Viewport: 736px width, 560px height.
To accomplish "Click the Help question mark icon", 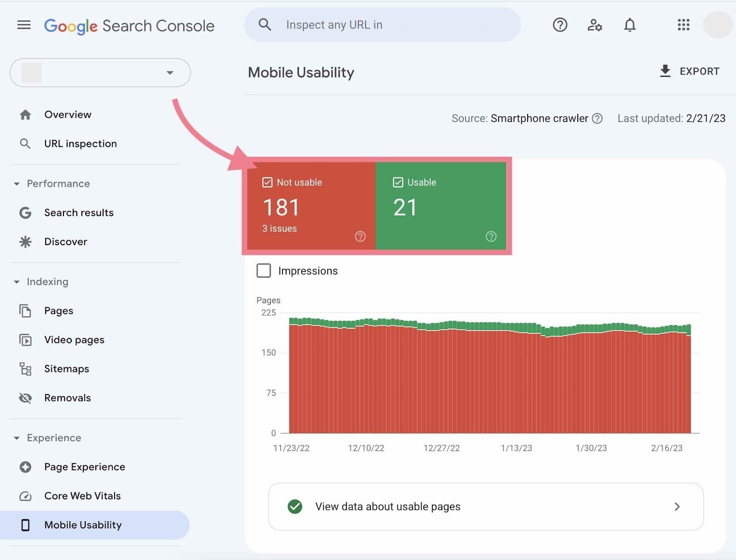I will coord(559,25).
